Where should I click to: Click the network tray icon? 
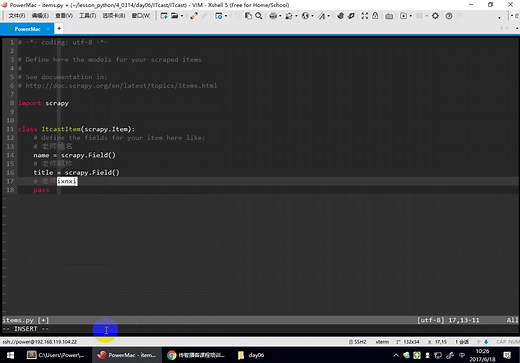[x=438, y=355]
